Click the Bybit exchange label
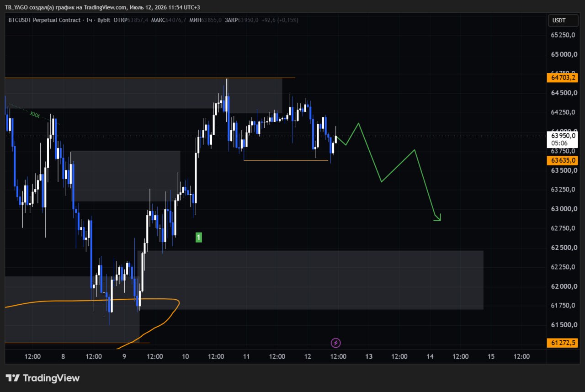The image size is (585, 392). [104, 20]
